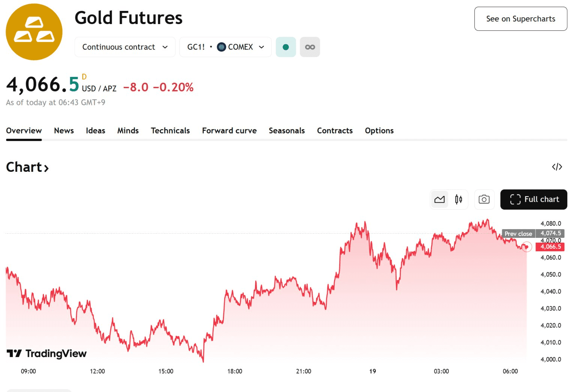Go to the Options tab

[379, 131]
